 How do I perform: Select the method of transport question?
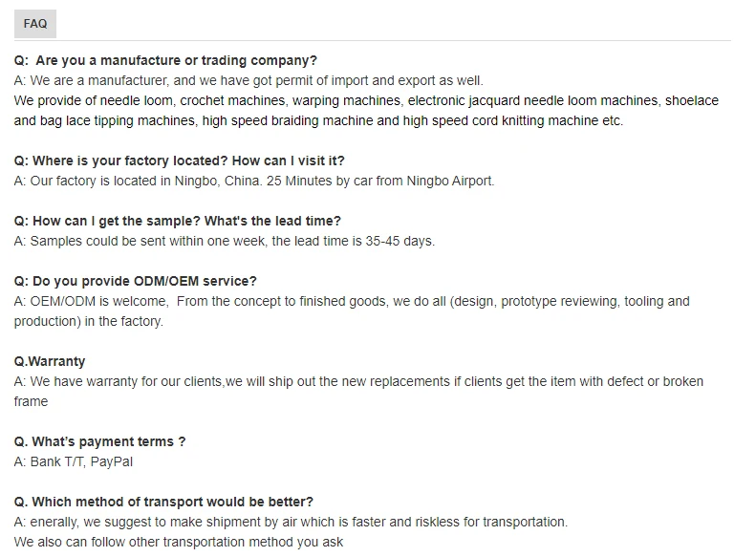pyautogui.click(x=163, y=502)
